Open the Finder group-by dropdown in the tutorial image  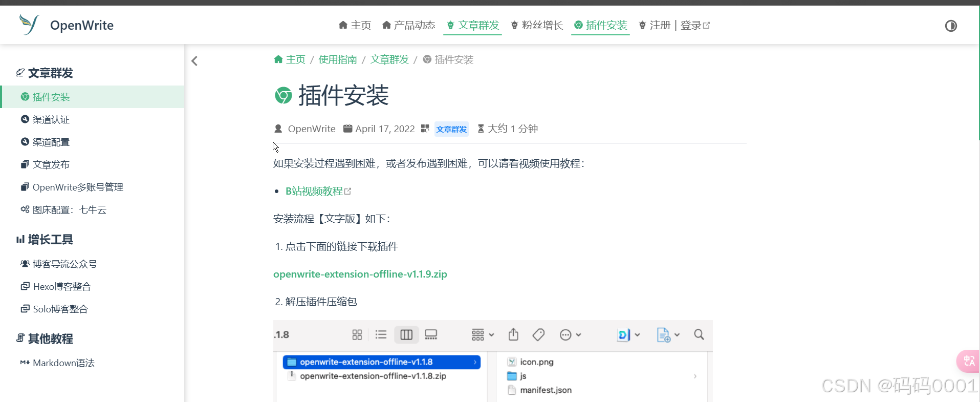[x=483, y=335]
